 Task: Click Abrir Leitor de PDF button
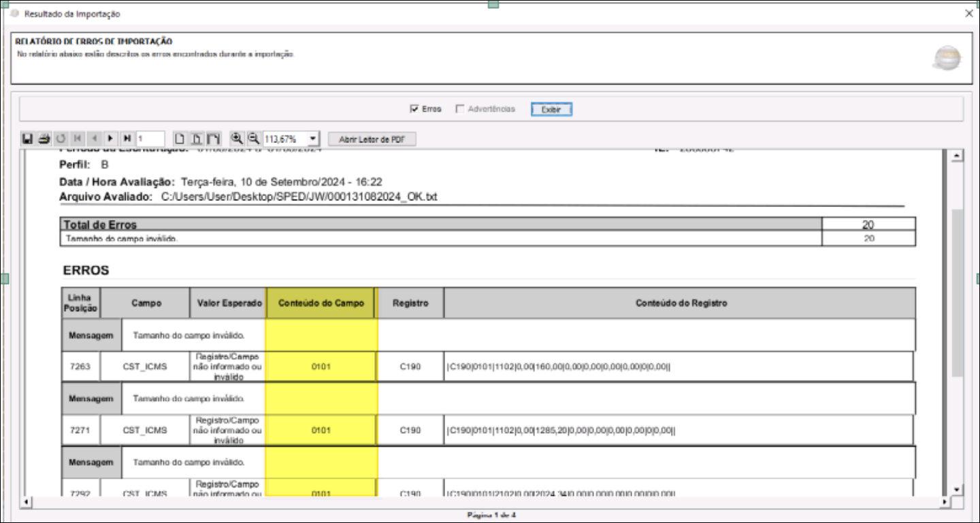pos(372,139)
